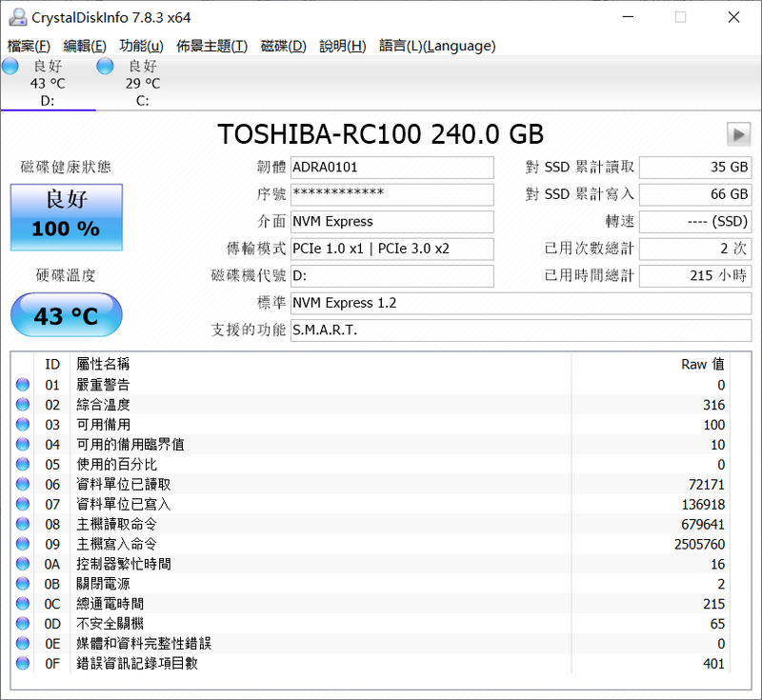The width and height of the screenshot is (762, 700).
Task: Click the CrystalDiskInfo app icon in title bar
Action: pyautogui.click(x=16, y=17)
